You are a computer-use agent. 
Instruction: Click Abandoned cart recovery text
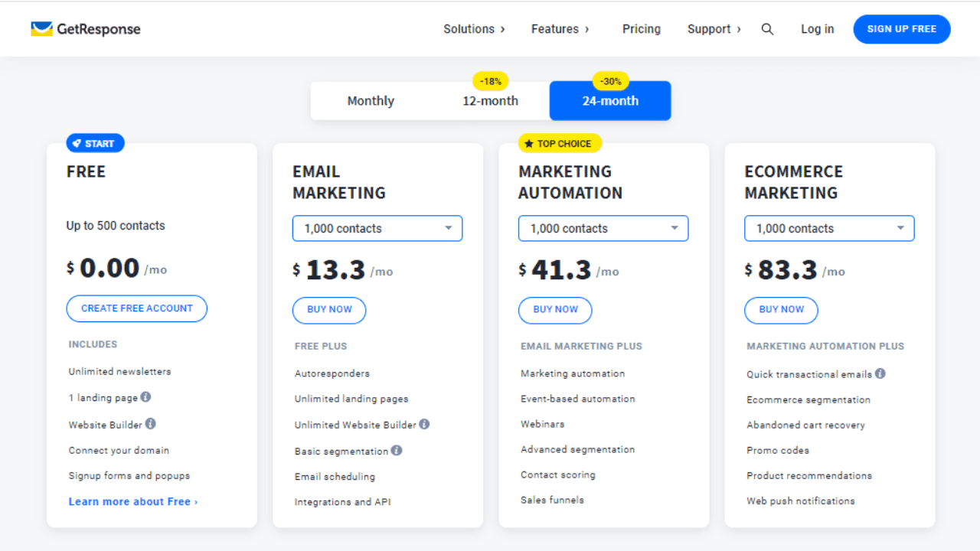tap(805, 425)
